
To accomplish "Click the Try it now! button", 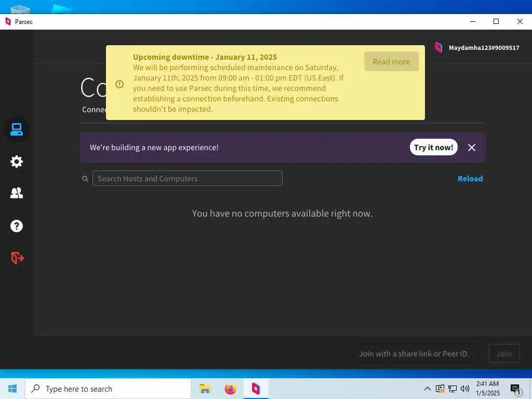I will coord(434,147).
